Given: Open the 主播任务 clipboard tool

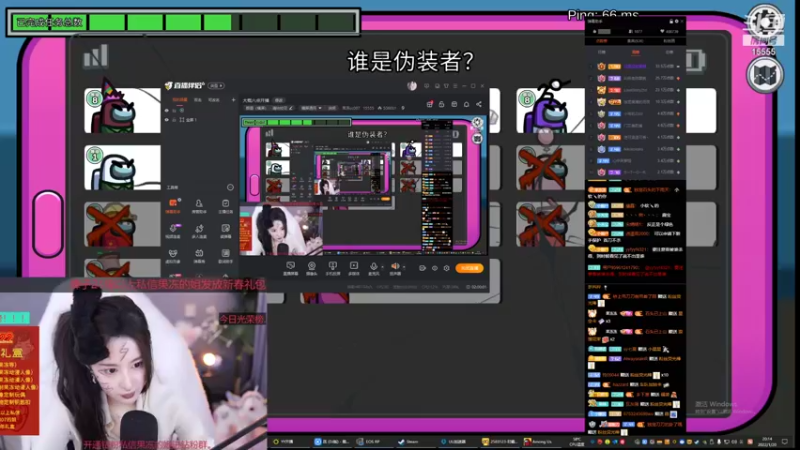Looking at the screenshot, I should [x=226, y=206].
